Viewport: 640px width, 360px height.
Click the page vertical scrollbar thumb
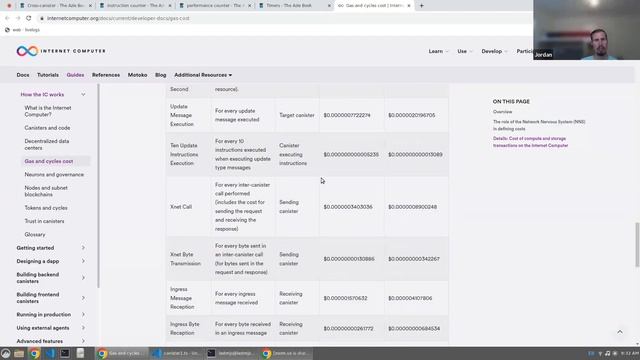tap(637, 245)
